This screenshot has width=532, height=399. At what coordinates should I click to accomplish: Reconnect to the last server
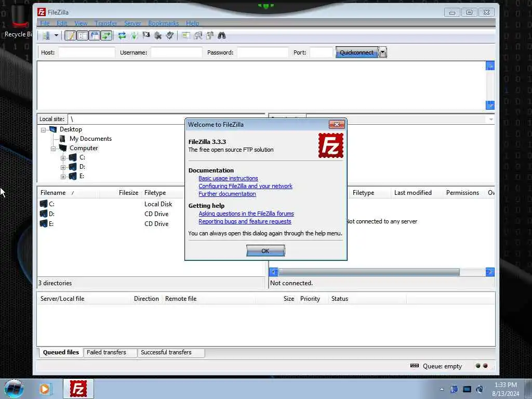(x=170, y=35)
